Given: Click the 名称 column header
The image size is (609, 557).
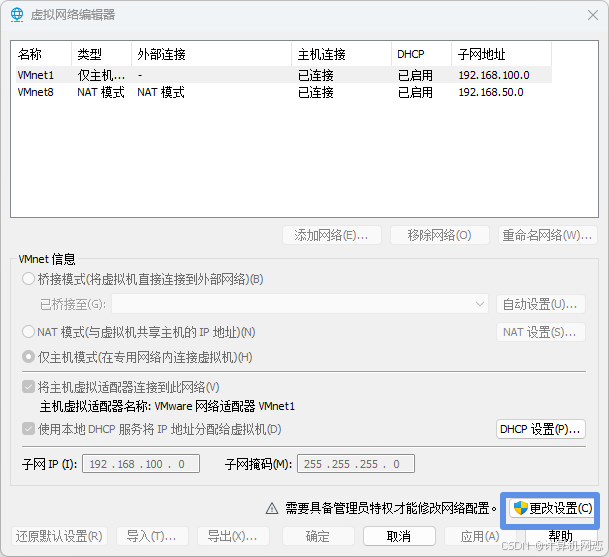Looking at the screenshot, I should pyautogui.click(x=44, y=54).
